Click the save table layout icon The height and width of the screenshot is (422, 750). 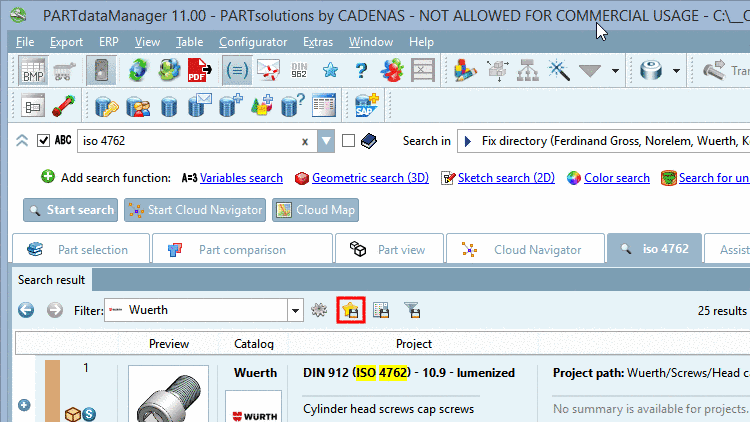click(x=381, y=310)
